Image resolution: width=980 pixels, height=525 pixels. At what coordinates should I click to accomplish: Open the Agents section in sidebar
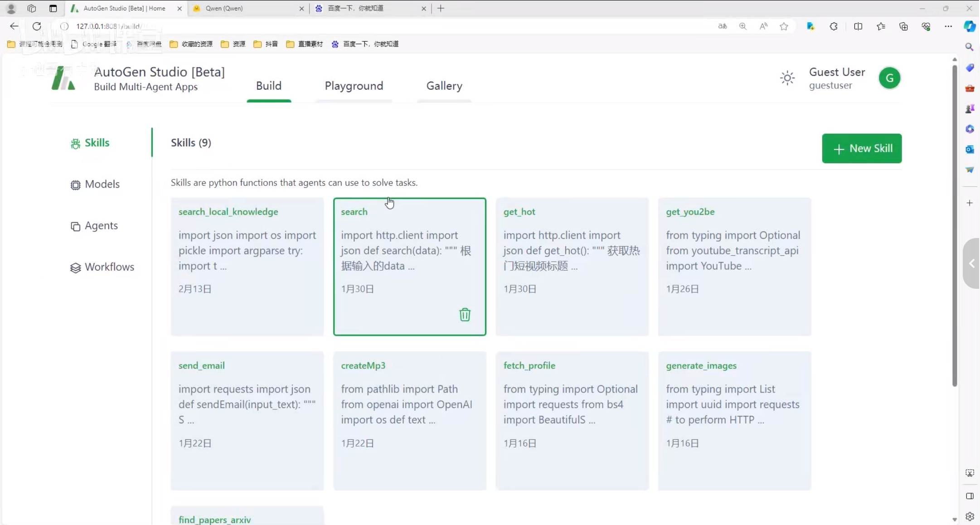[94, 226]
